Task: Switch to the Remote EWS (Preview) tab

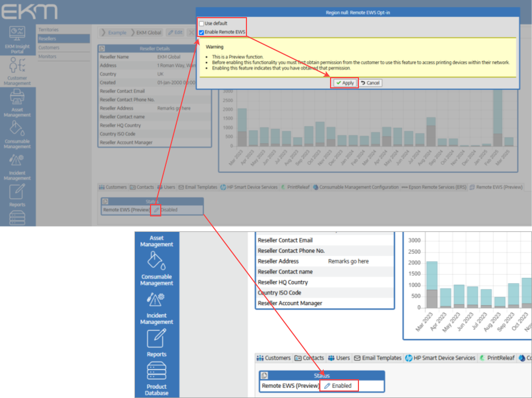Action: point(496,187)
